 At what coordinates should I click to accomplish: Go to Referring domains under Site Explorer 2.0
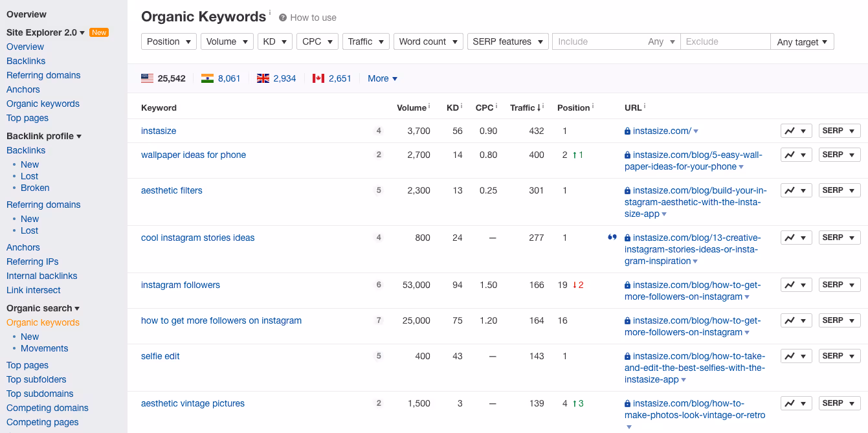[x=43, y=75]
